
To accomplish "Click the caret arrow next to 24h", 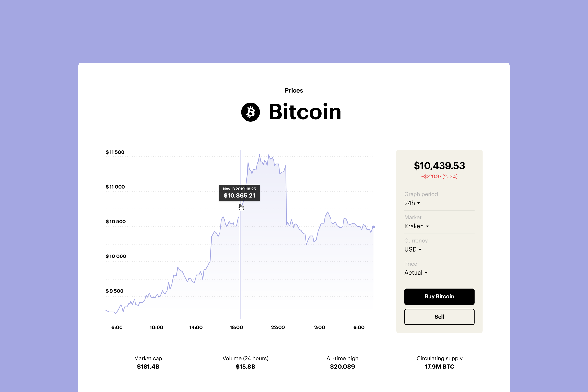I will (x=419, y=203).
